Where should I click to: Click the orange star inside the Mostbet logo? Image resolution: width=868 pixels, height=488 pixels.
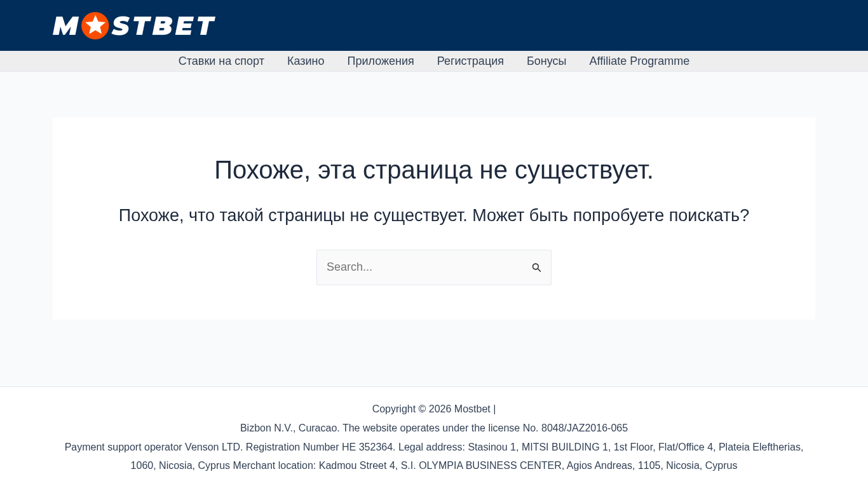click(x=95, y=25)
